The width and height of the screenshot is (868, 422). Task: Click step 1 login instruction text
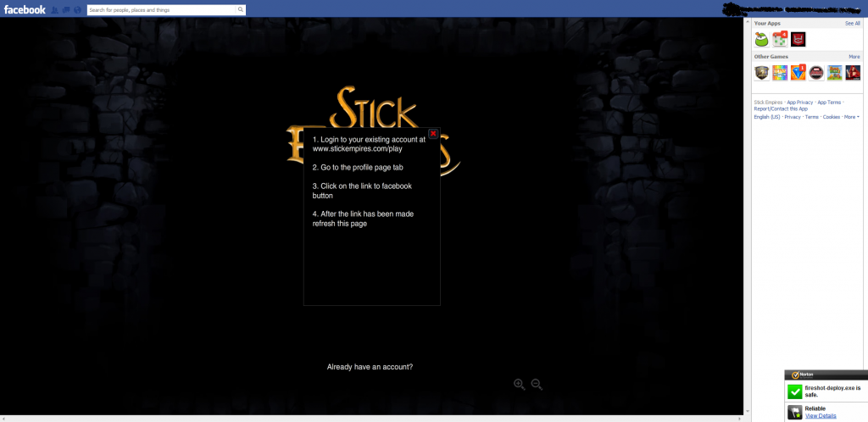369,144
